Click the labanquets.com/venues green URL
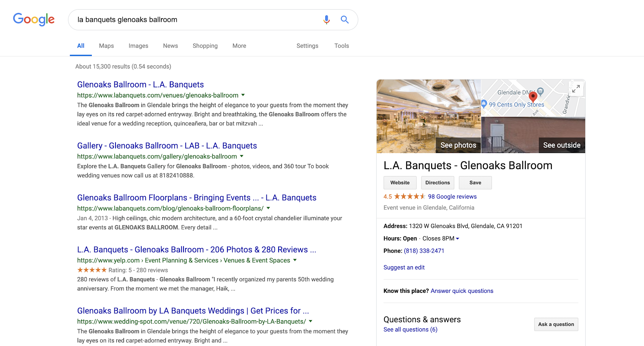 coord(158,95)
